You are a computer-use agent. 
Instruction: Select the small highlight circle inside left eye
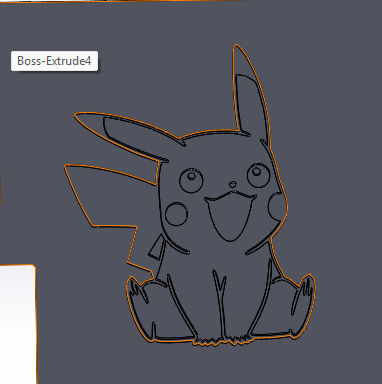[x=192, y=175]
